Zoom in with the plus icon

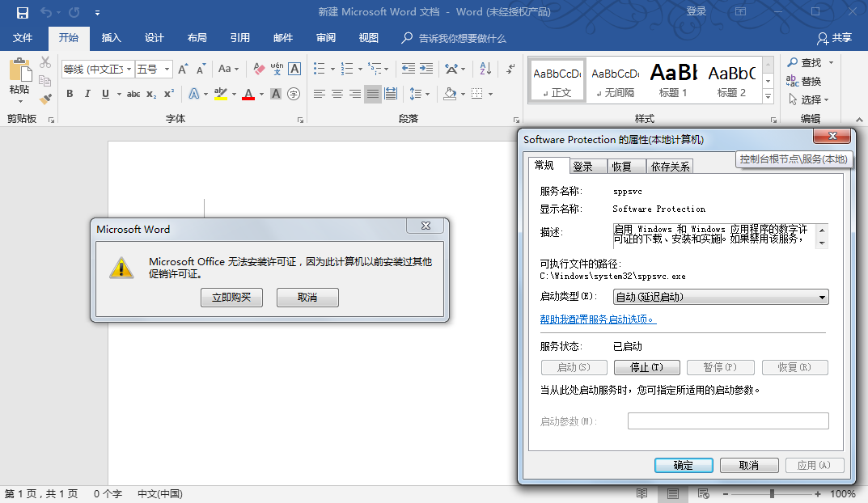click(818, 493)
